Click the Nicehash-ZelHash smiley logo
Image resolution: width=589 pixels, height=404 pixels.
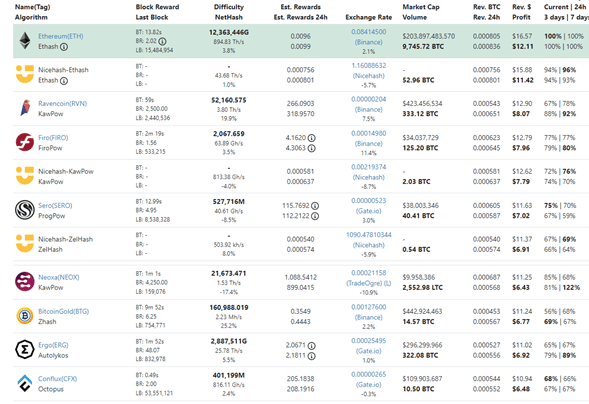(25, 243)
